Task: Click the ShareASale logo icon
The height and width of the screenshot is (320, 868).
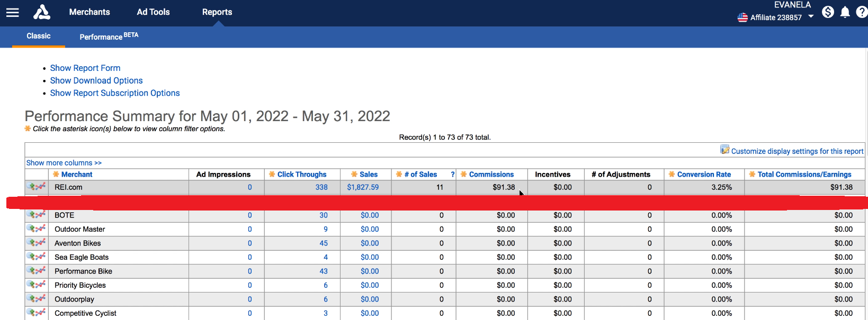Action: [x=42, y=12]
